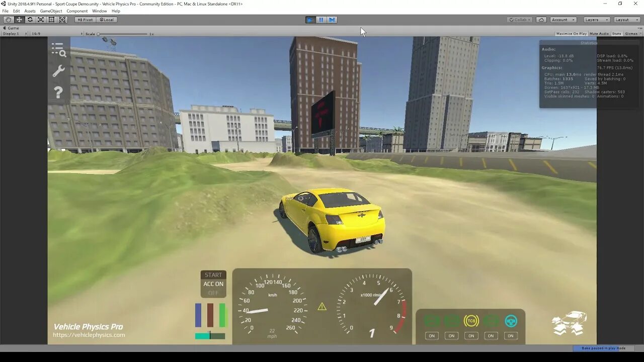
Task: Select the Scale tool
Action: [41, 20]
